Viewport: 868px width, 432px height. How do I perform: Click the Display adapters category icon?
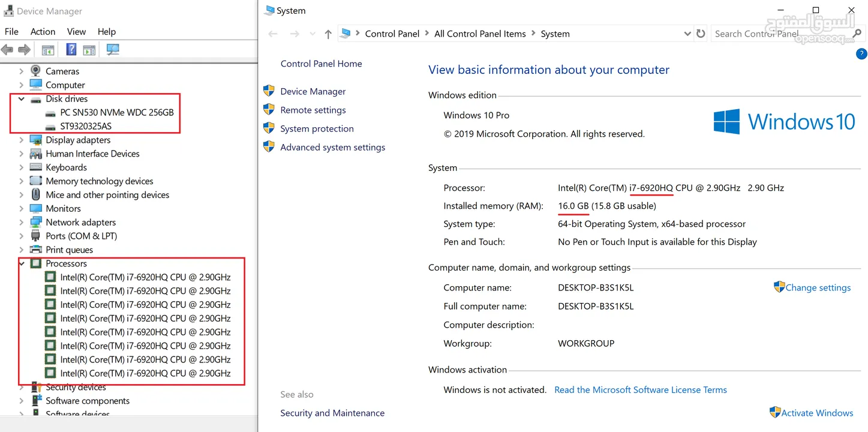36,140
